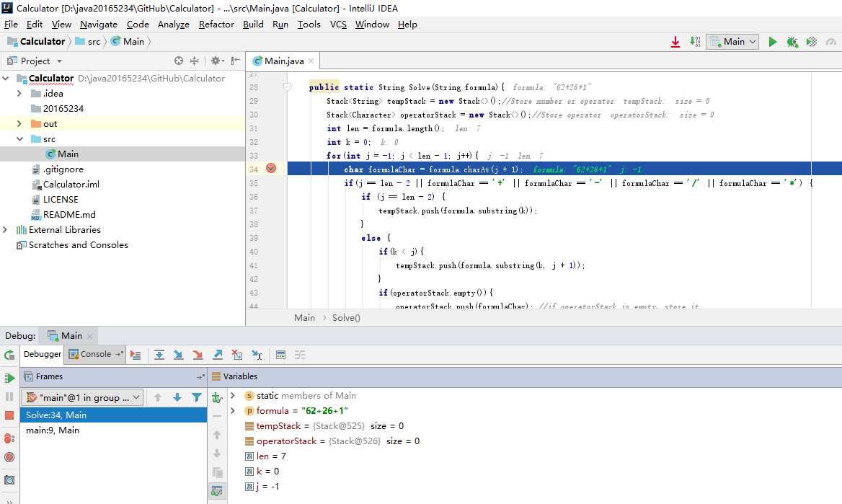Click the Debug Main bug icon

792,41
